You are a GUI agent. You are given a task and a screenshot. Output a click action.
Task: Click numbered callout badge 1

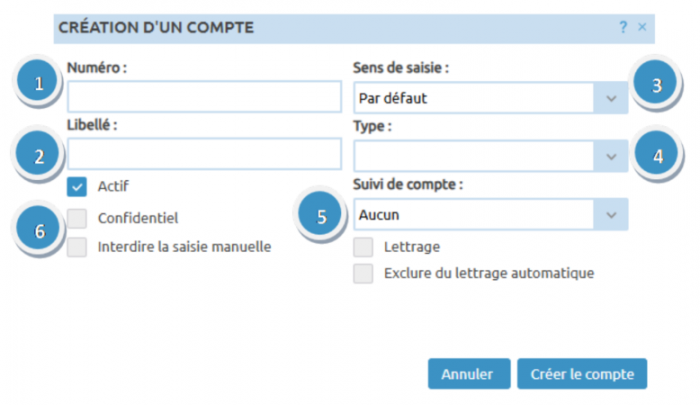tap(40, 84)
